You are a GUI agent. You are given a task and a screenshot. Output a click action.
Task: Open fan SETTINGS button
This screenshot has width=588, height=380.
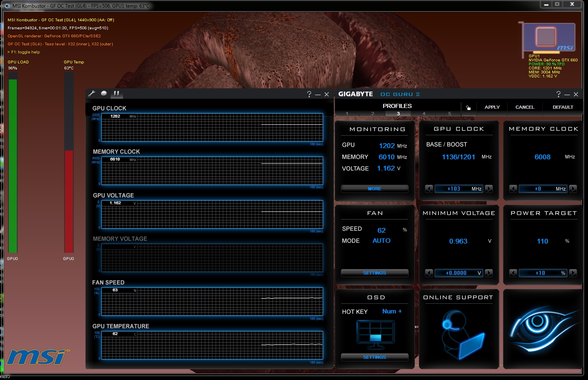(x=375, y=273)
